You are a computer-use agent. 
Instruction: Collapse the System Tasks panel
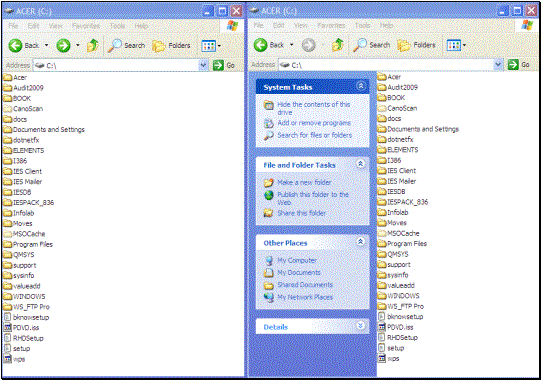(x=361, y=86)
